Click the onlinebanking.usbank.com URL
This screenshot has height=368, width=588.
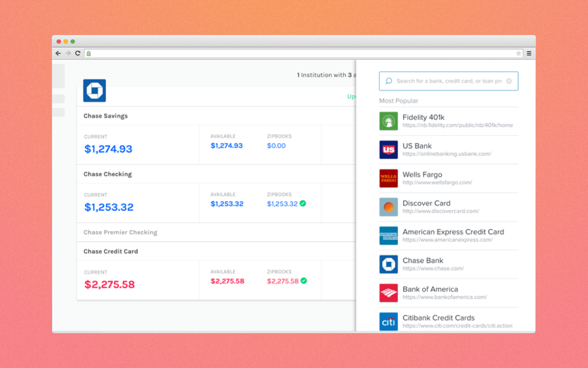click(x=447, y=154)
